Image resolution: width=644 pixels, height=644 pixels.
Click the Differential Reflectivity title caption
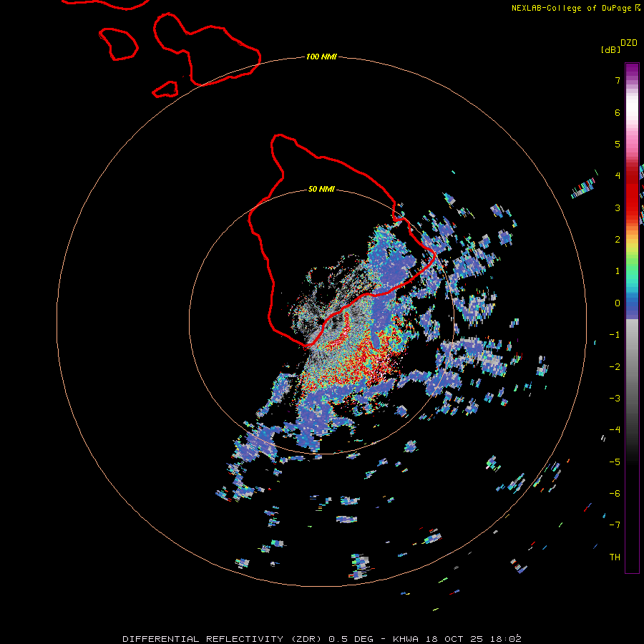322,639
